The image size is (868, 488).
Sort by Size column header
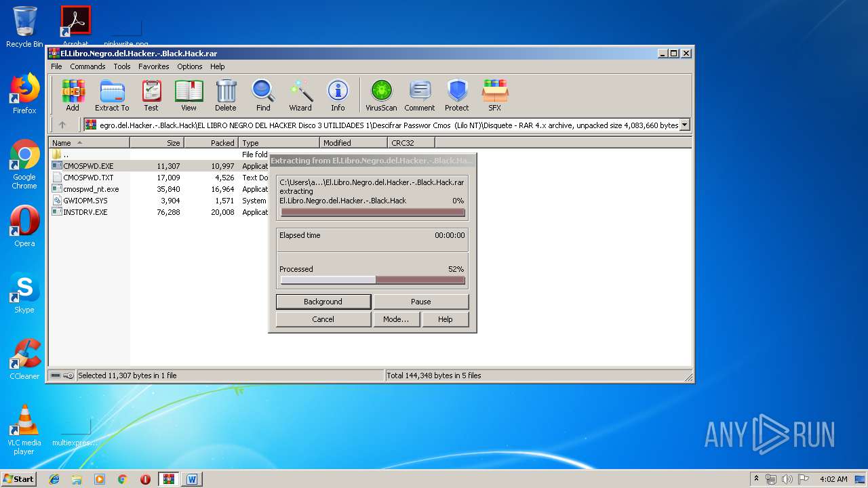(x=157, y=143)
